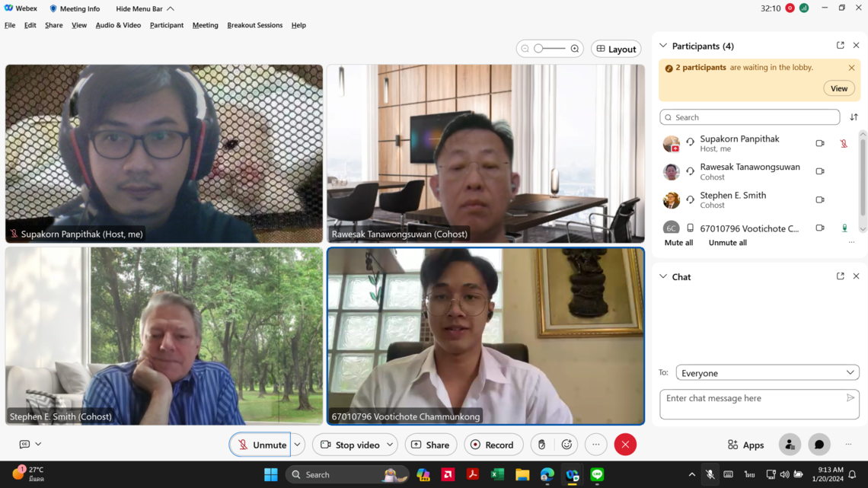Click the chat bubble icon in toolbar
This screenshot has width=868, height=488.
[x=819, y=445]
